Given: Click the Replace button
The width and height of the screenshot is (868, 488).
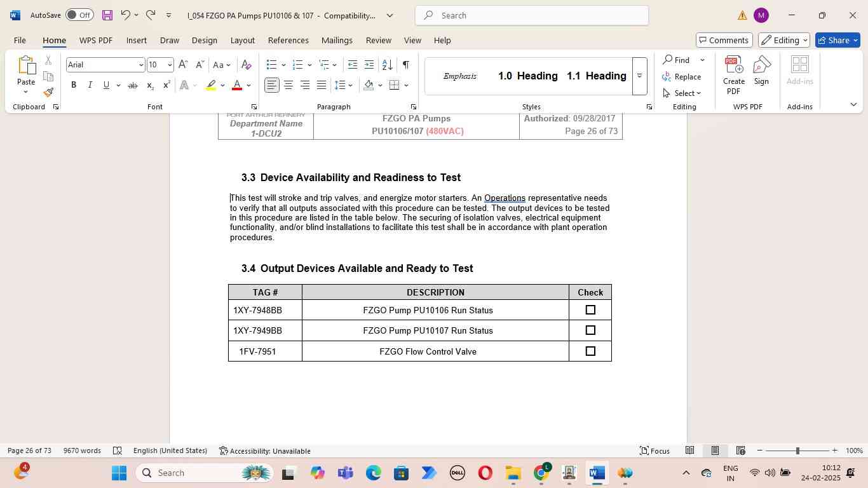Looking at the screenshot, I should (681, 77).
